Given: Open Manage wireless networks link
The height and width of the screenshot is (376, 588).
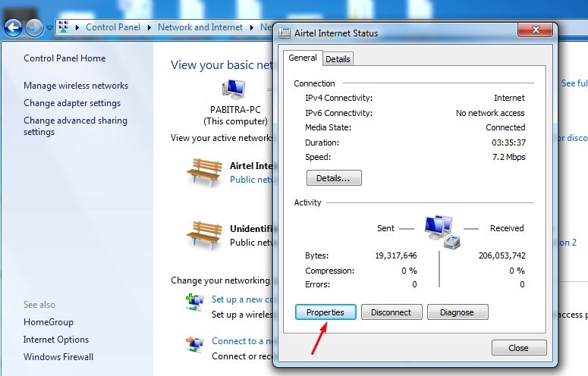Looking at the screenshot, I should [x=76, y=86].
